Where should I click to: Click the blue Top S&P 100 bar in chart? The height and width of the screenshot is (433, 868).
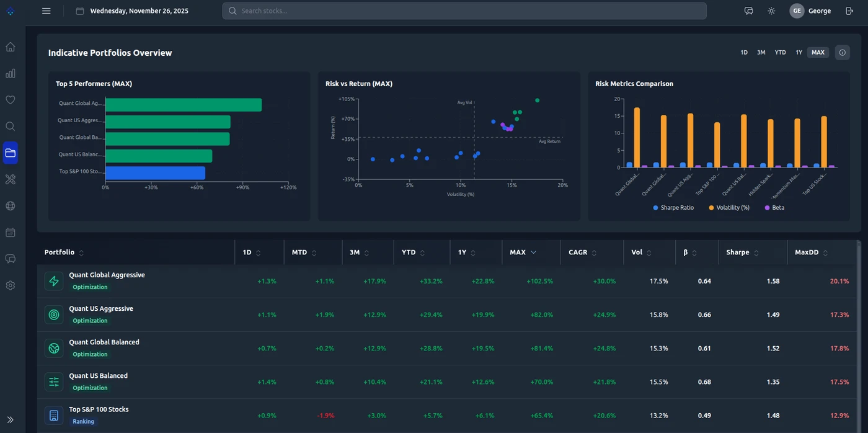coord(155,173)
